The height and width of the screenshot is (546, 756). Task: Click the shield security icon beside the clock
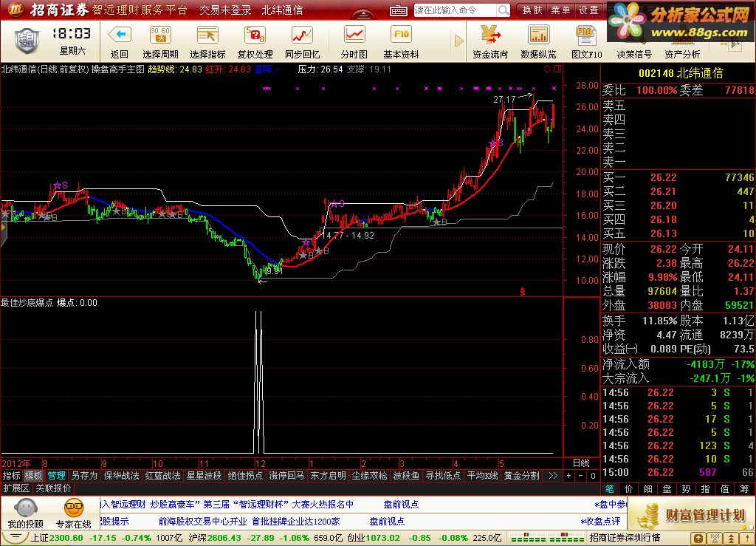click(x=27, y=41)
